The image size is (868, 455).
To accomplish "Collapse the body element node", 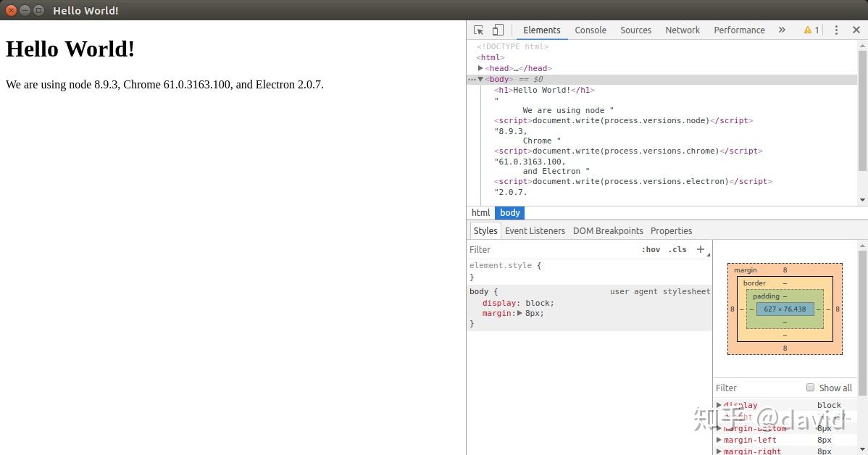I will 480,79.
